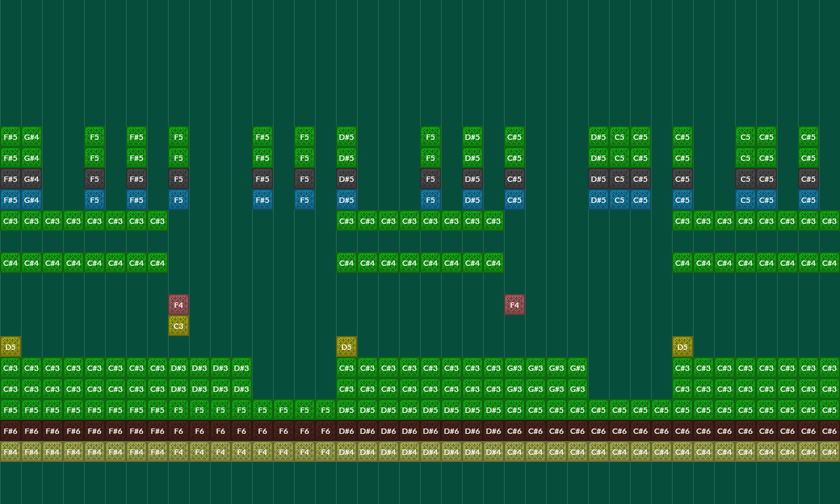Select the leftmost yellow D5 note block
This screenshot has width=840, height=504.
(10, 346)
